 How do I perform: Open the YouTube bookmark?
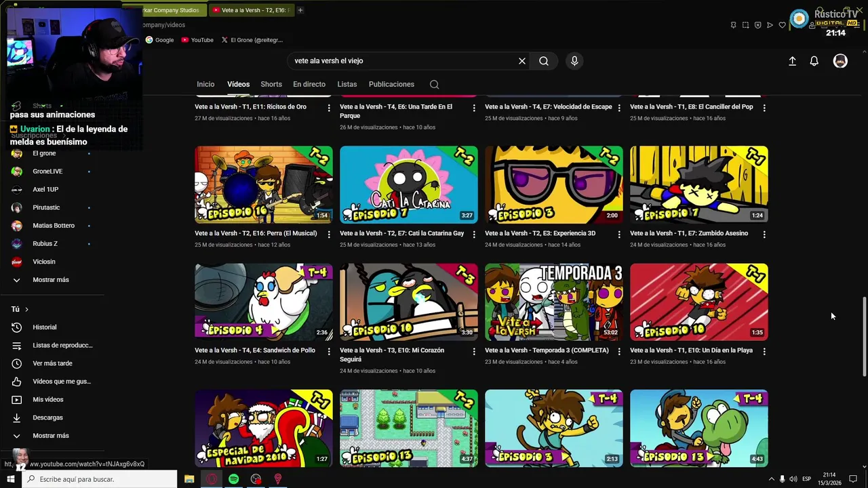(197, 40)
